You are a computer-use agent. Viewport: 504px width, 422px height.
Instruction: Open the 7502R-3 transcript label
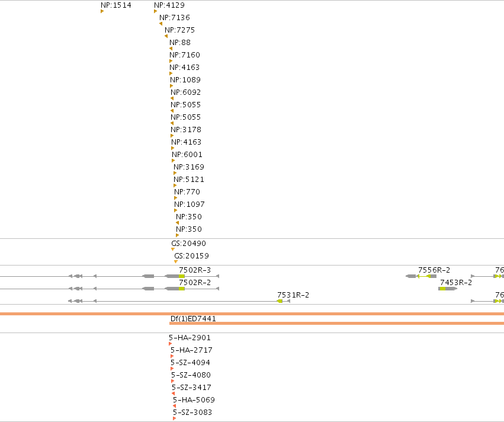click(195, 270)
